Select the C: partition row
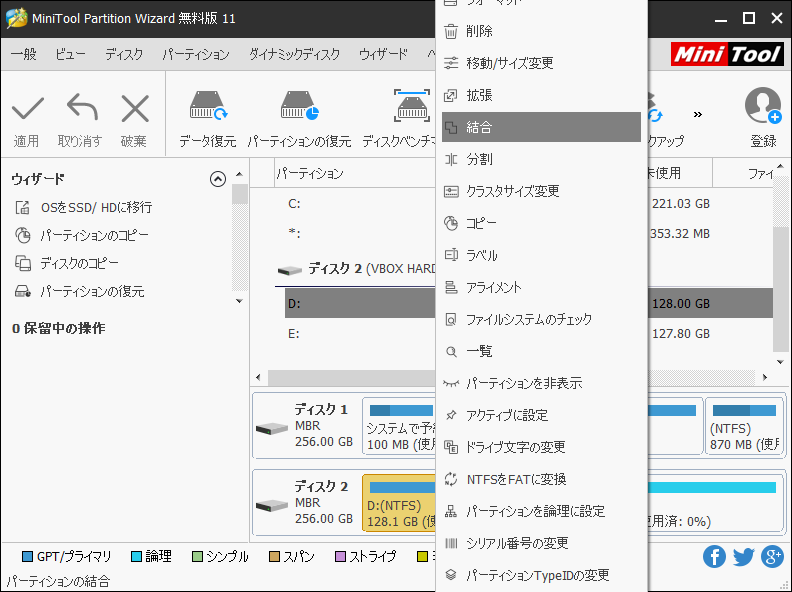 (x=360, y=204)
